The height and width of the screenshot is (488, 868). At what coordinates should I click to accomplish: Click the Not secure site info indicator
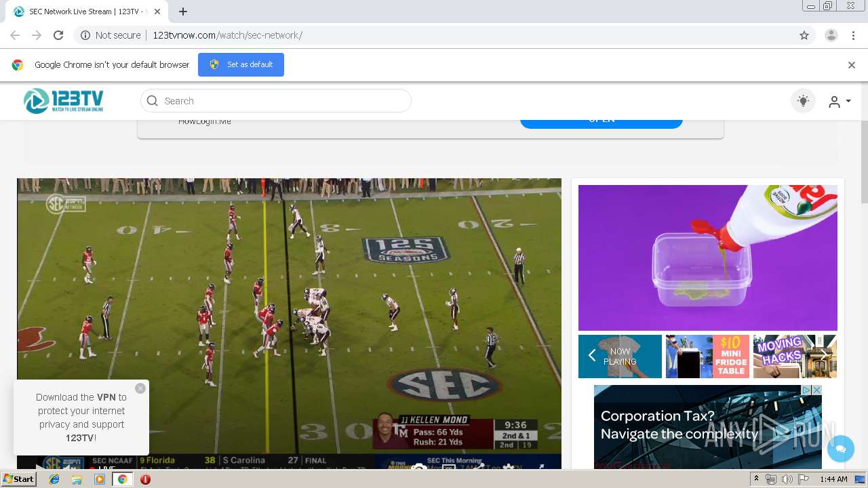(111, 35)
